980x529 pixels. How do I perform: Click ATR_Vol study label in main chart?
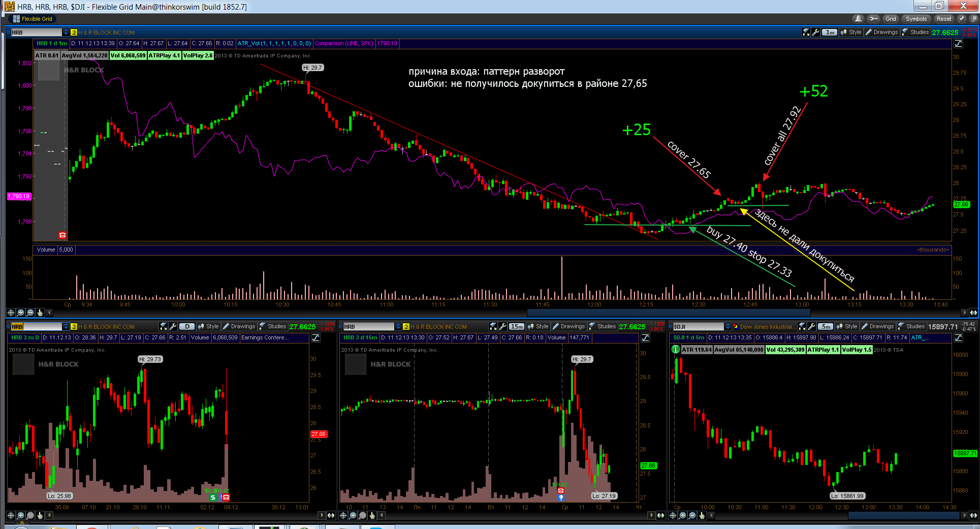pos(274,44)
